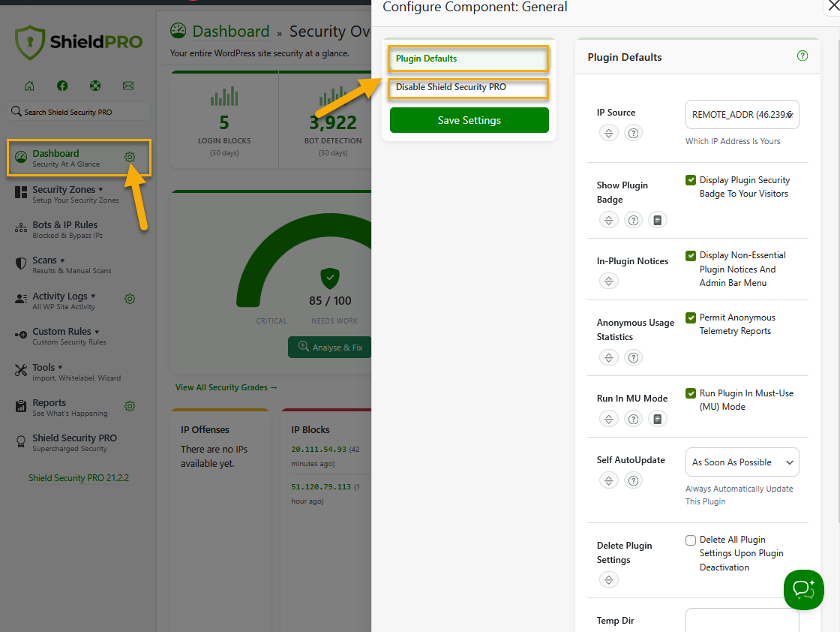Click Self AutoUpdate up-down arrows icon
840x632 pixels.
click(608, 480)
